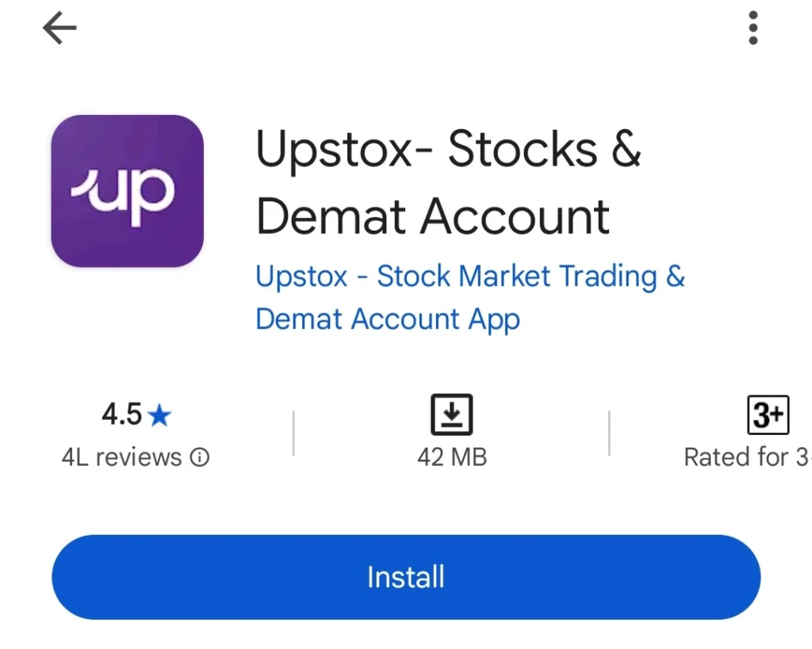
Task: Click the purple 'up' logo artwork
Action: pyautogui.click(x=127, y=190)
